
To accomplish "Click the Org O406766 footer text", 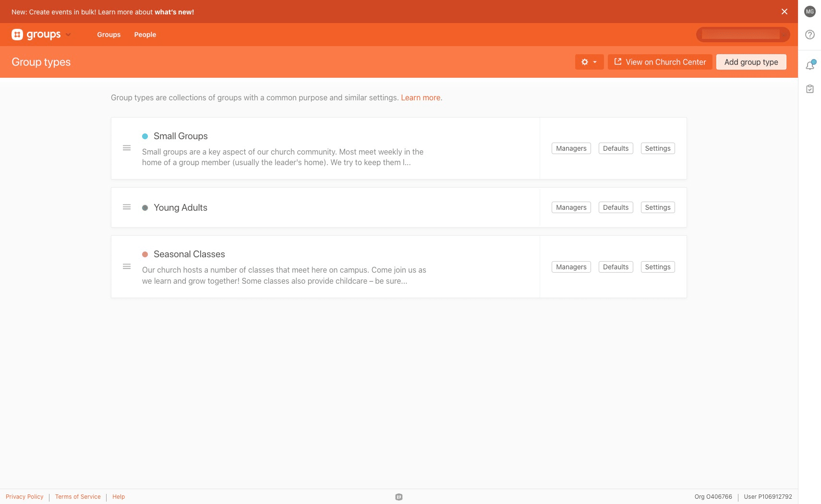I will (x=713, y=497).
